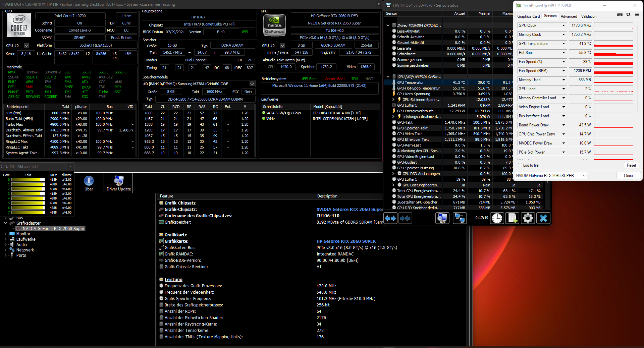Screen dimensions: 644x348
Task: Open the Speichermodule BANK 0 dropdown
Action: [252, 84]
